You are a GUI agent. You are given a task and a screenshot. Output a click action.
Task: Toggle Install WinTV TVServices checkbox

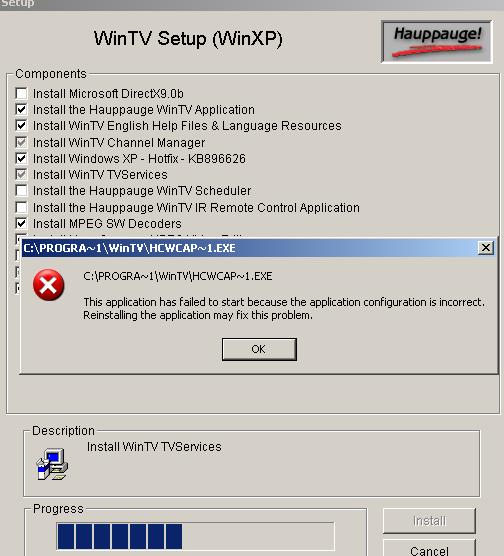[x=21, y=174]
